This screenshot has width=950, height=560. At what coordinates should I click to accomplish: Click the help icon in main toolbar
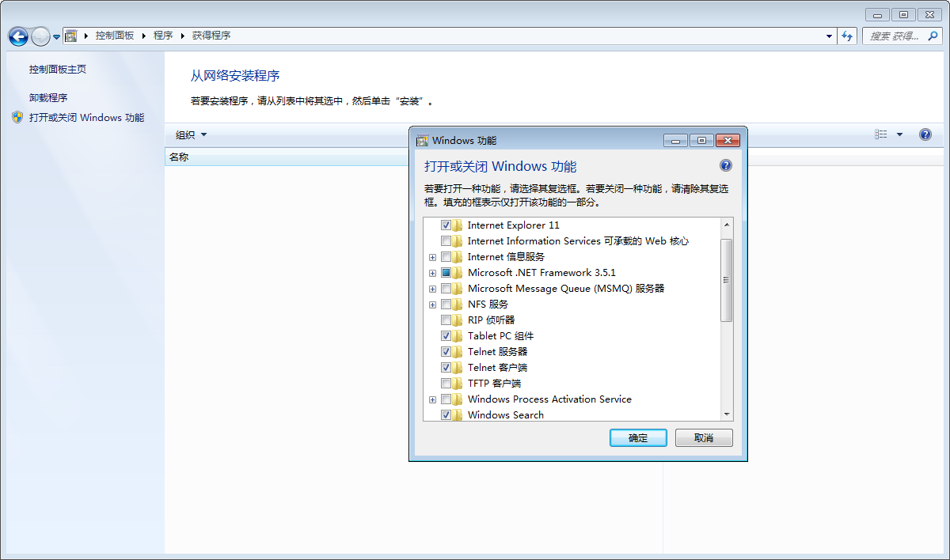pos(925,134)
